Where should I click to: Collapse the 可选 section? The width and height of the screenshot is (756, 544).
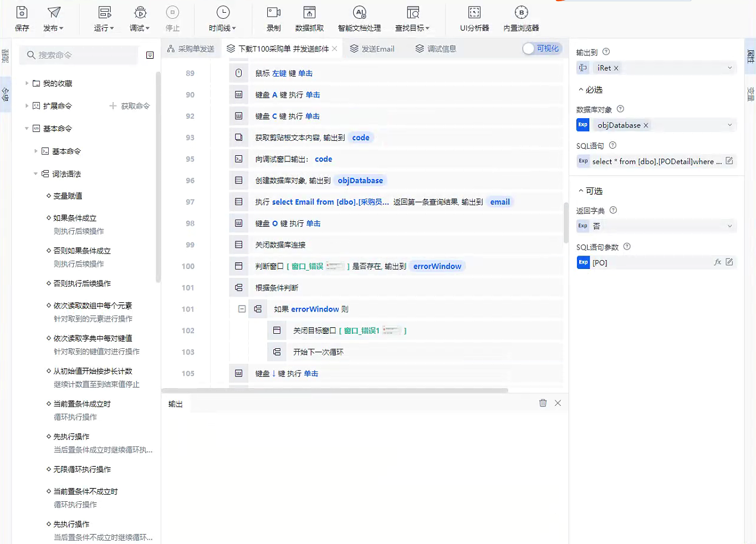581,191
